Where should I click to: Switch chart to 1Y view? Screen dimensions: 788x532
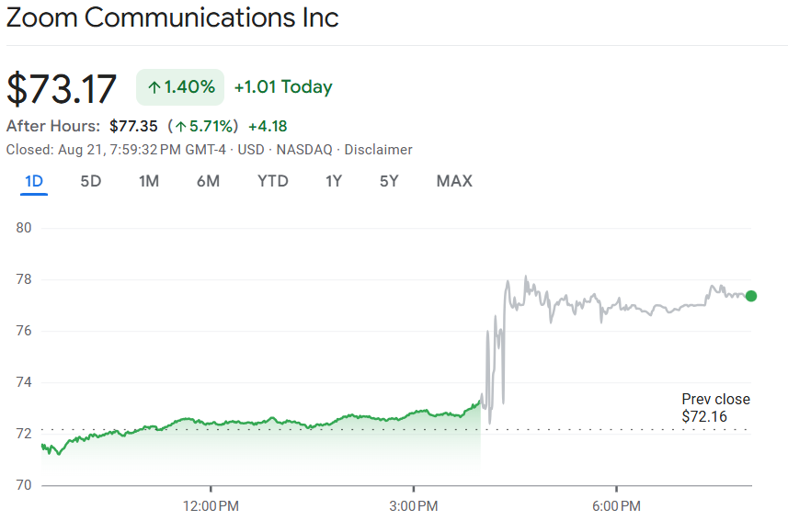pos(334,181)
